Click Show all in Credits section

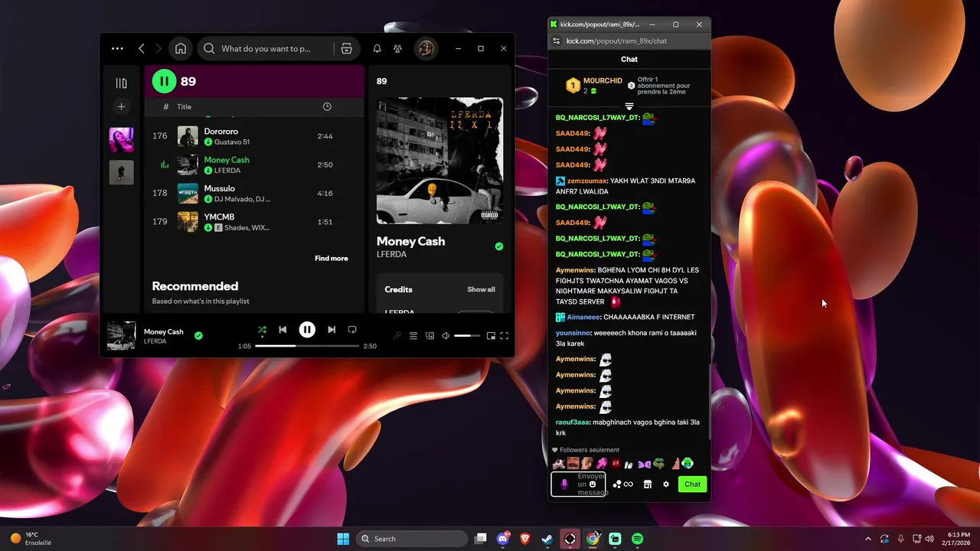pos(481,289)
